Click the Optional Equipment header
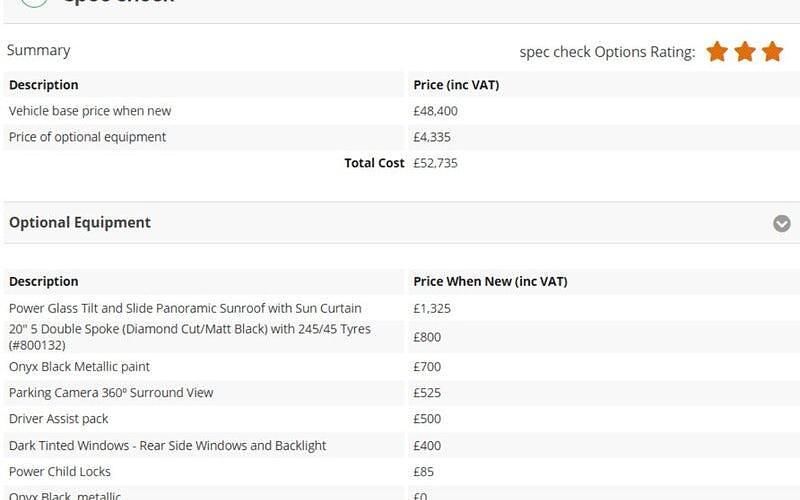 coord(80,222)
